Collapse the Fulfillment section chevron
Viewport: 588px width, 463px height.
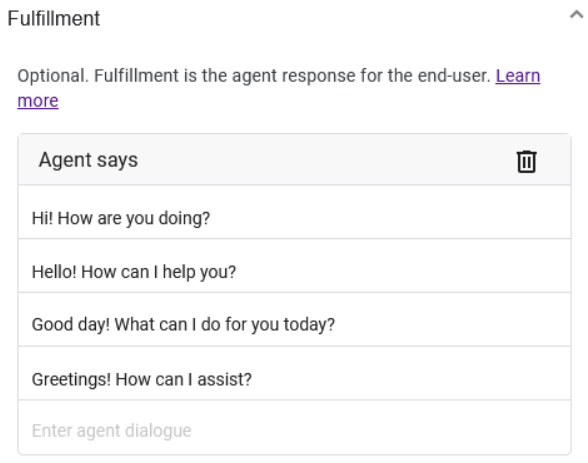pos(577,15)
